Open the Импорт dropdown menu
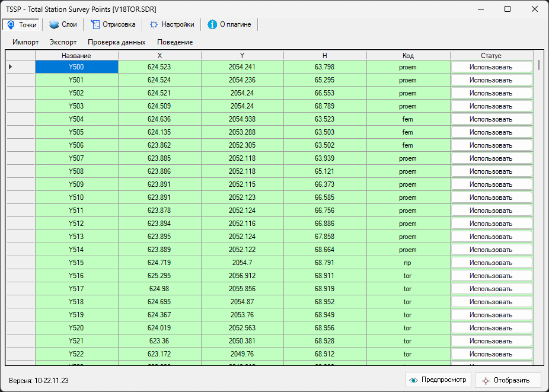The image size is (549, 392). (25, 42)
